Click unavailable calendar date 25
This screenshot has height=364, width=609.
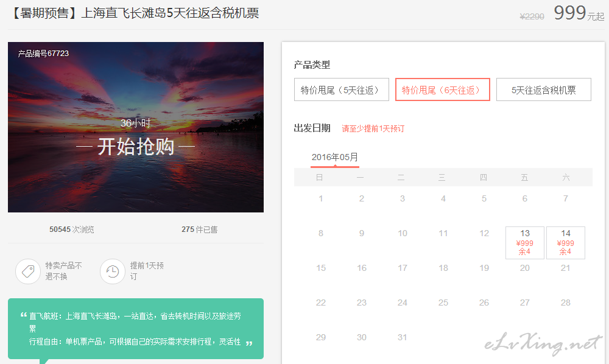(443, 303)
